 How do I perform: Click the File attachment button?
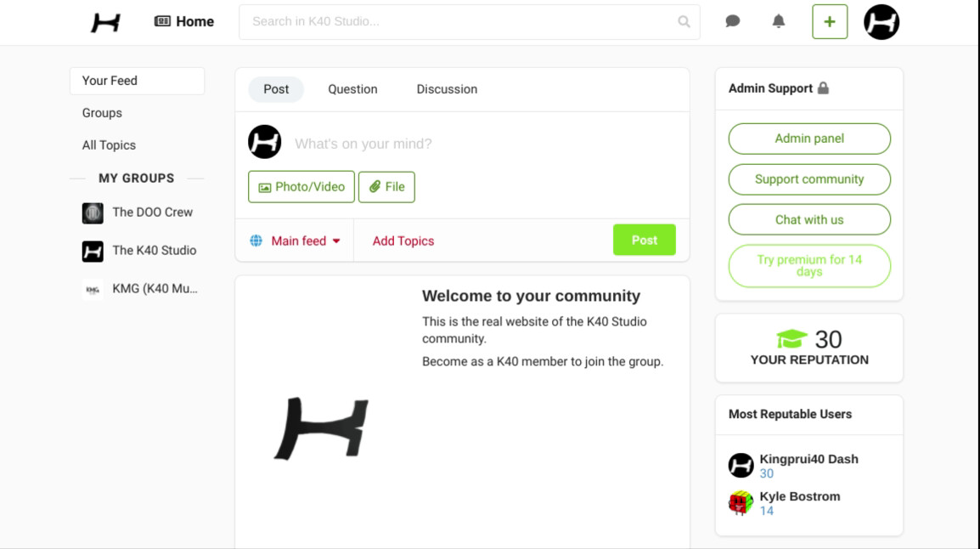pos(386,187)
